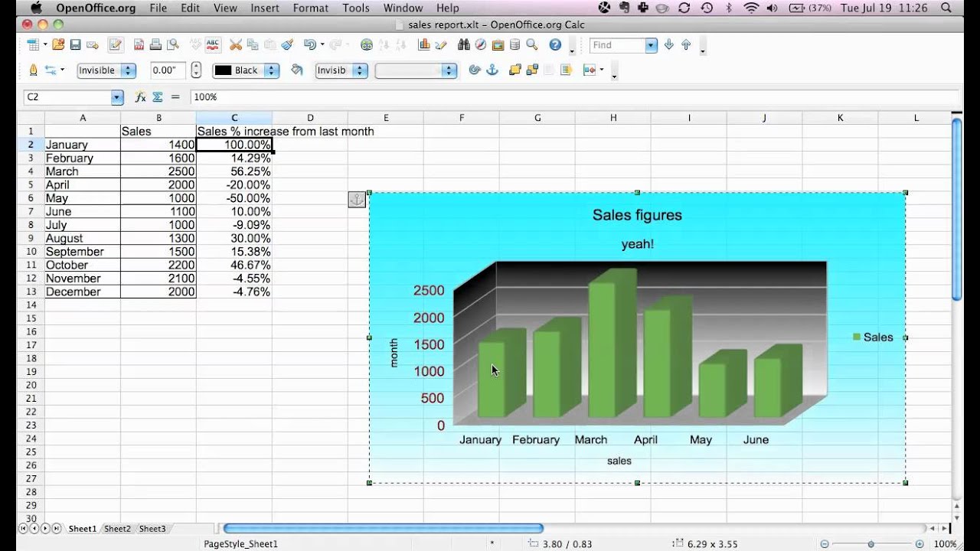Click the Format Paintbrush icon
Image resolution: width=980 pixels, height=551 pixels.
tap(286, 45)
